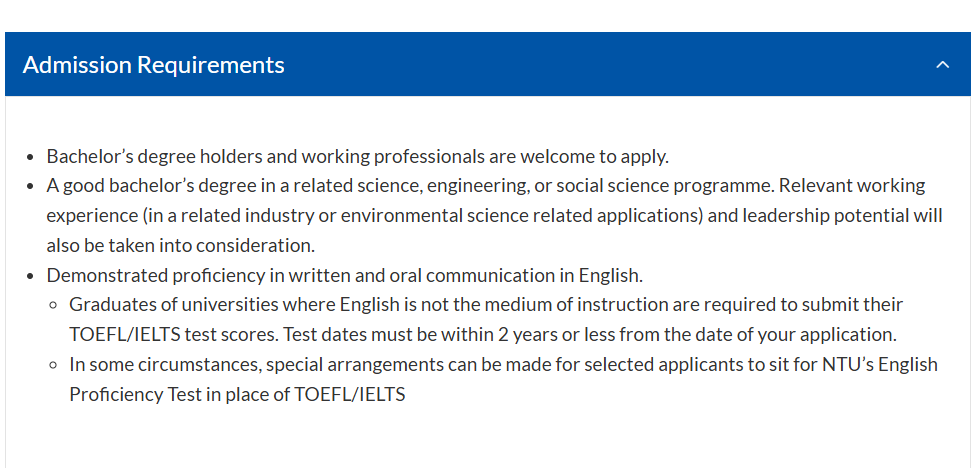Viewport: 980px width, 468px height.
Task: Click the bullet marker before "A good bachelor's degree"
Action: pyautogui.click(x=31, y=187)
